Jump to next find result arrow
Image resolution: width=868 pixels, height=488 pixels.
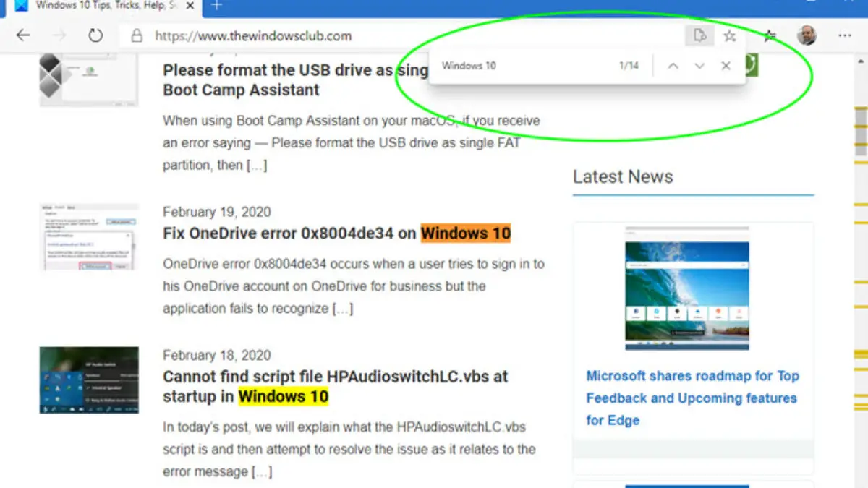click(699, 66)
